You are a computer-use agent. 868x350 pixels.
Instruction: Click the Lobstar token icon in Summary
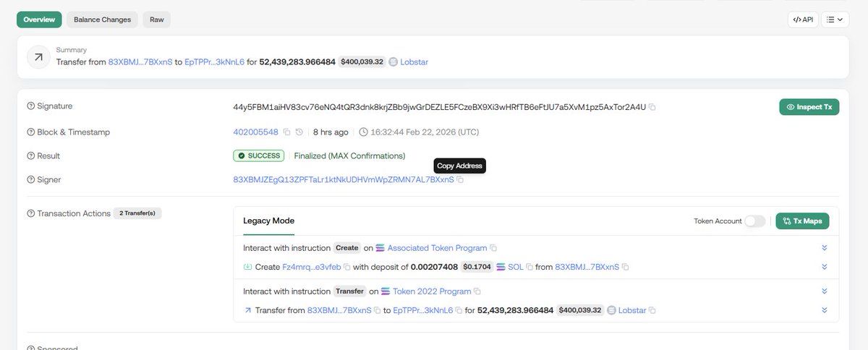[393, 62]
